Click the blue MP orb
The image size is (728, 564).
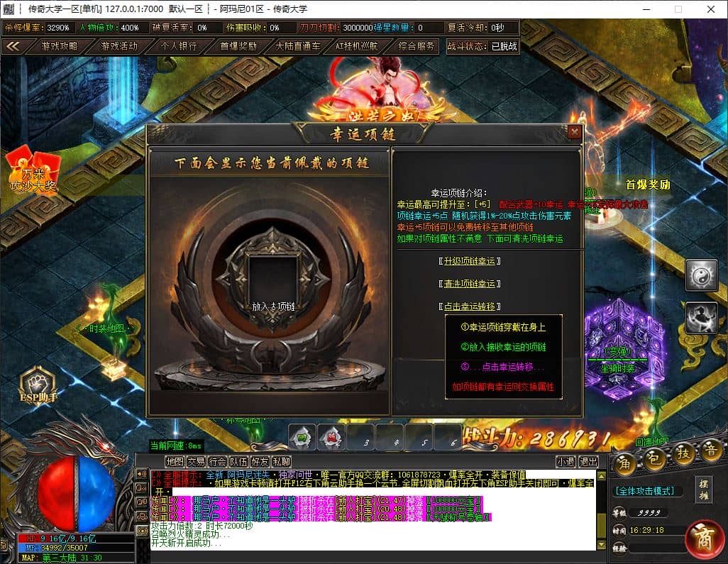(95, 493)
